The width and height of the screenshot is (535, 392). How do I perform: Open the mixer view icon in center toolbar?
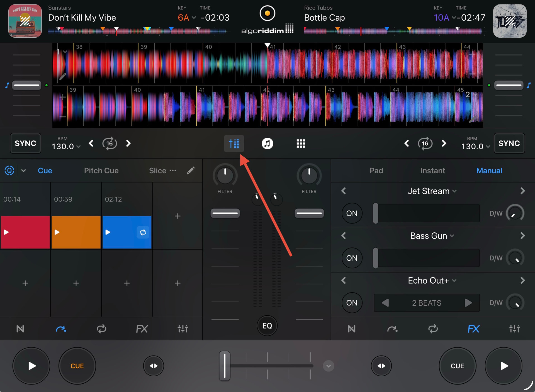click(x=234, y=143)
